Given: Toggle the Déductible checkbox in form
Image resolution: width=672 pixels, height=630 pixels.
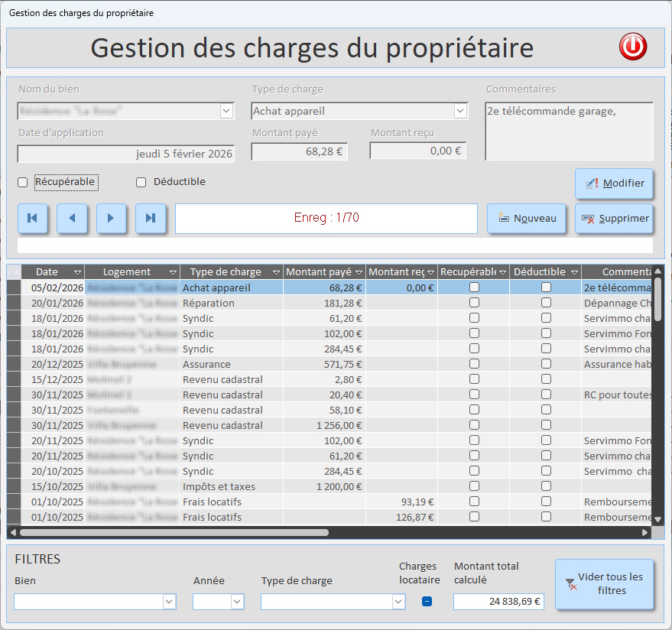Looking at the screenshot, I should (x=141, y=183).
